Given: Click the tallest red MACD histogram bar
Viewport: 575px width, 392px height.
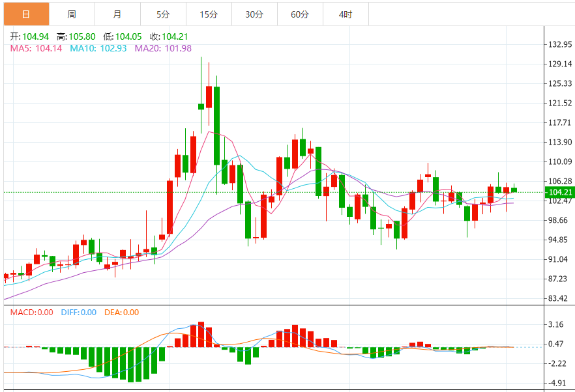Looking at the screenshot, I should 201,335.
